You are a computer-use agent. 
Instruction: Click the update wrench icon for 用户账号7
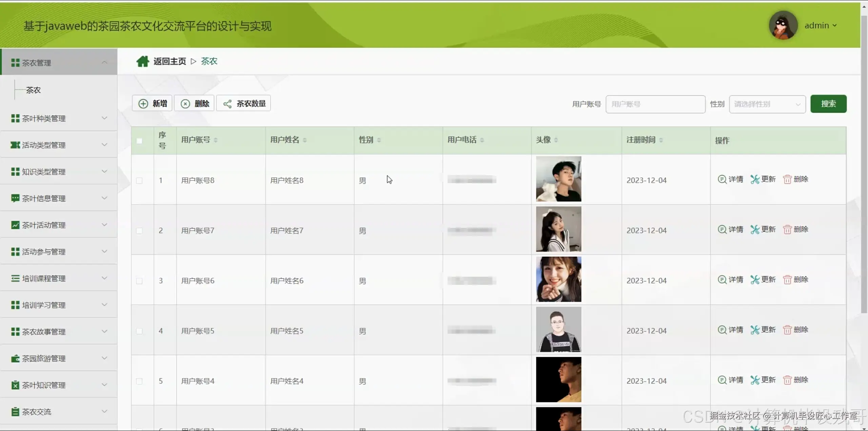[x=755, y=230]
